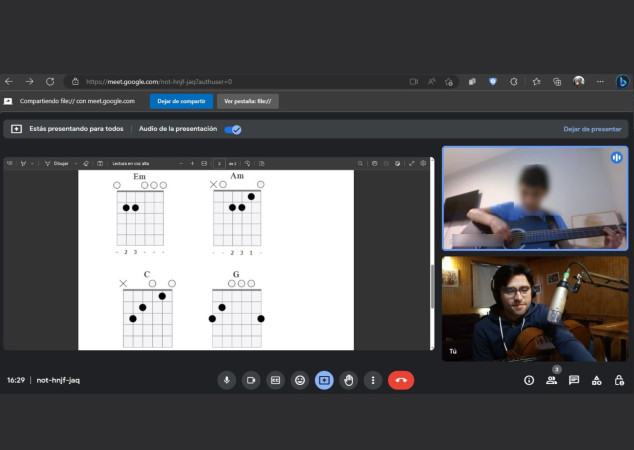This screenshot has height=450, width=634.
Task: Click Dejar de compartir button
Action: (x=181, y=101)
